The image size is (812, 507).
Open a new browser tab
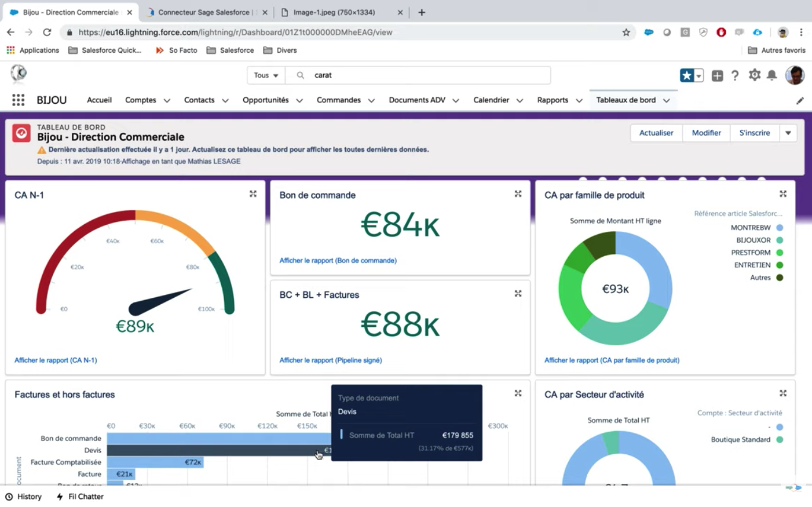point(422,12)
